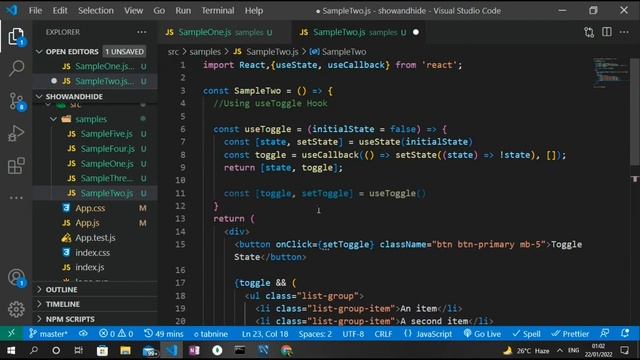Toggle Prettier formatter status
Viewport: 640px width, 360px height.
coord(570,334)
